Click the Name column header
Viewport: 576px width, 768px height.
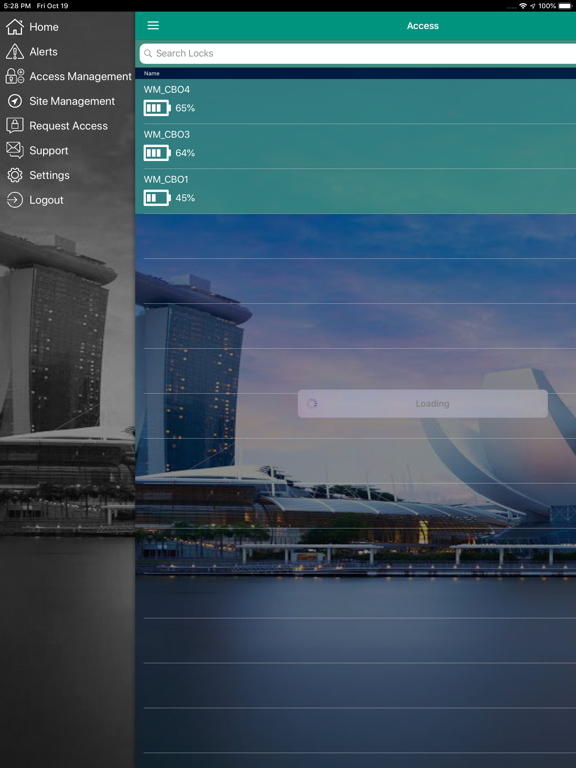point(152,73)
